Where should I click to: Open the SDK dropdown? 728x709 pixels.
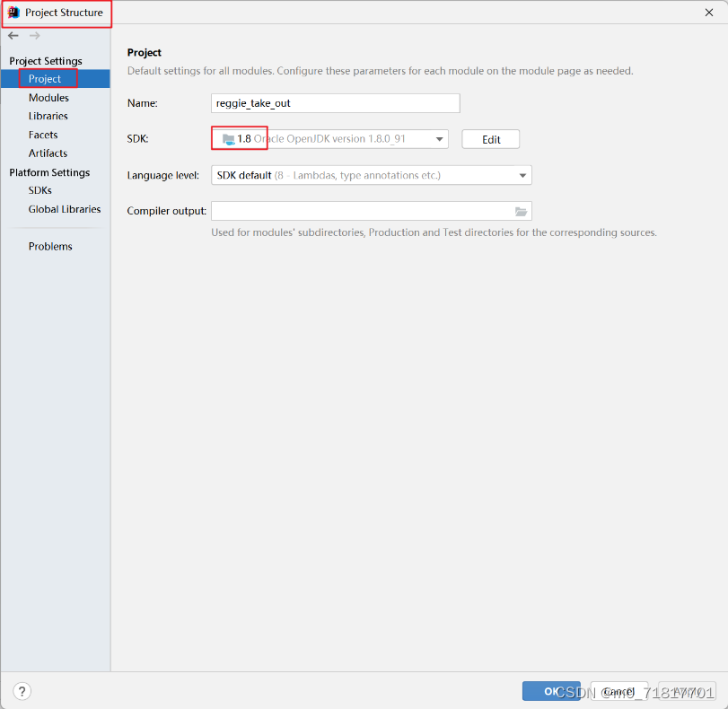coord(439,138)
